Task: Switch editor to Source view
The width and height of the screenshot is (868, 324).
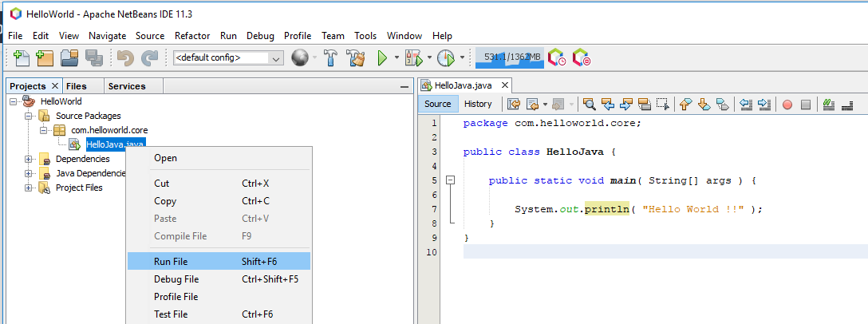Action: [x=437, y=104]
